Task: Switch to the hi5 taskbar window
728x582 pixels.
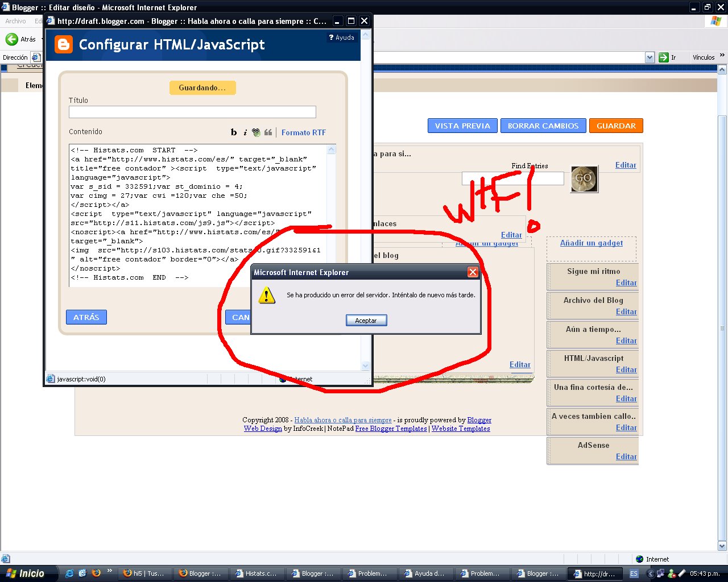Action: click(x=144, y=573)
